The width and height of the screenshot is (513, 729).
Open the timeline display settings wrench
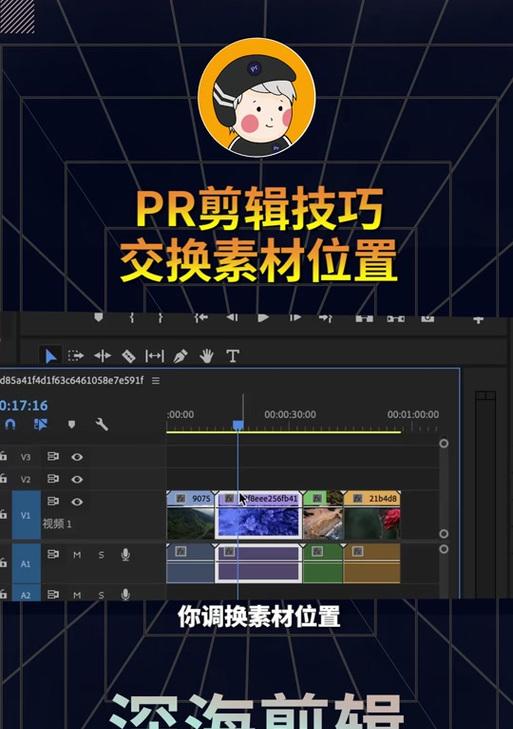point(101,424)
